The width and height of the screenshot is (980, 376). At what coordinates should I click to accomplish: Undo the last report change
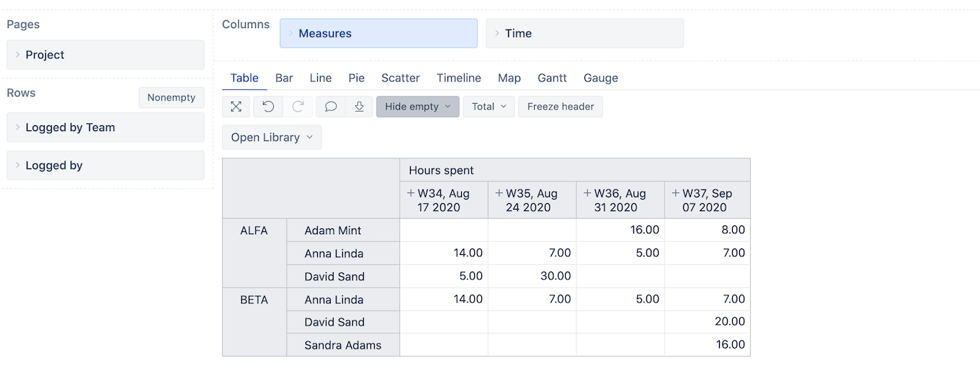point(268,107)
